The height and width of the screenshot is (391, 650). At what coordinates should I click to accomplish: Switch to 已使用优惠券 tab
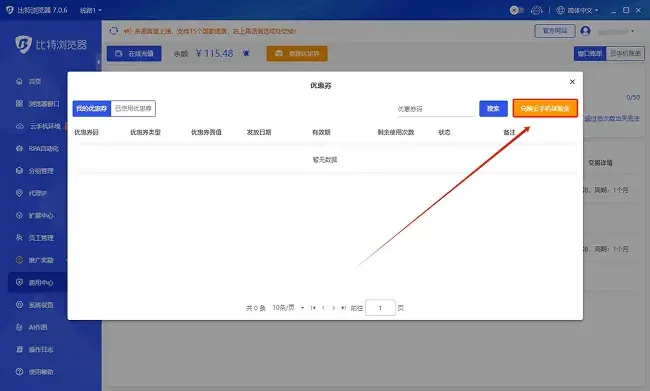click(x=133, y=109)
